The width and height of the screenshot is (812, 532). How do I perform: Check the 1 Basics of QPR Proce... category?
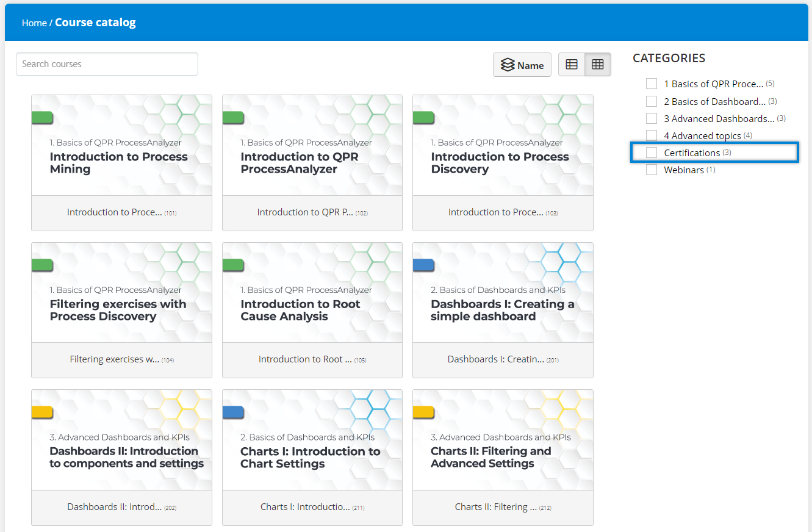(x=652, y=84)
